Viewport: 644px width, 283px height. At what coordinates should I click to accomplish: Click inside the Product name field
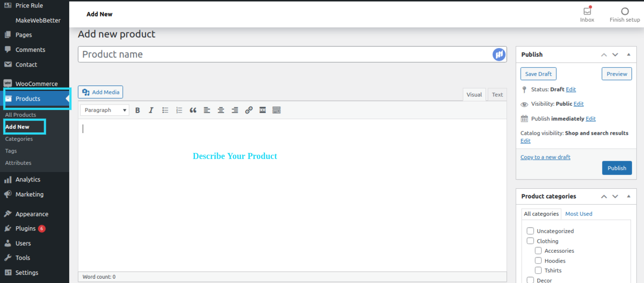[x=259, y=54]
